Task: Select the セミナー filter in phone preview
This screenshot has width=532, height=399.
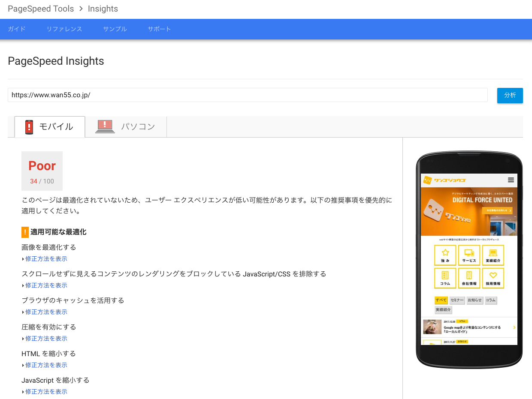Action: click(x=457, y=300)
